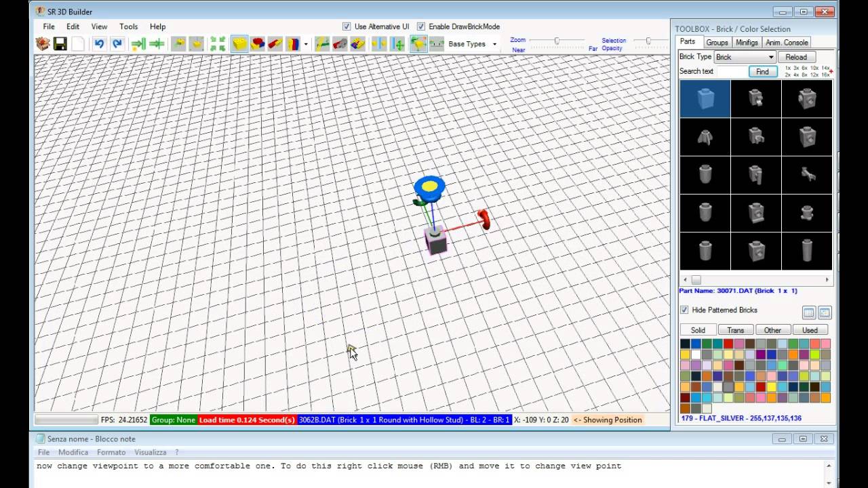Click the Search text input field
868x488 pixels.
point(732,71)
